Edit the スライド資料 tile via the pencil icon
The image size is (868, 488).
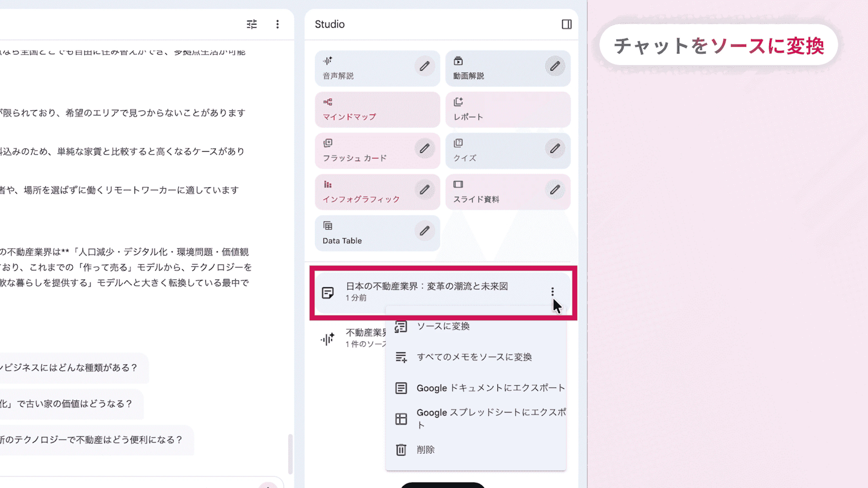[555, 190]
